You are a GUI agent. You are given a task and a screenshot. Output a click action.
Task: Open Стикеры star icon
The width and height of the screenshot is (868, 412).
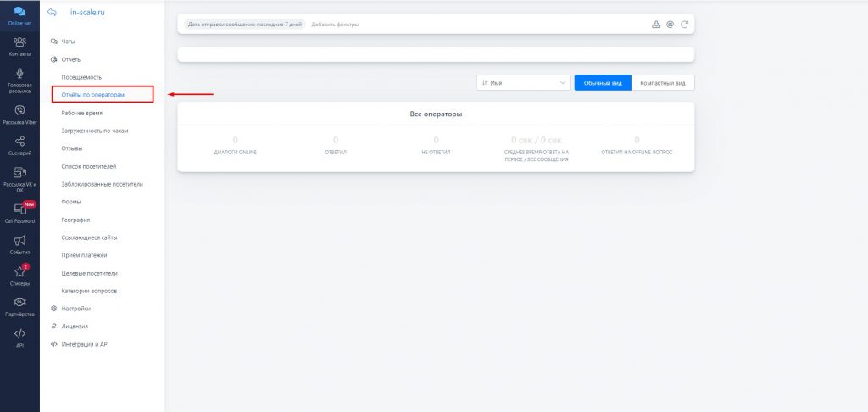point(19,272)
